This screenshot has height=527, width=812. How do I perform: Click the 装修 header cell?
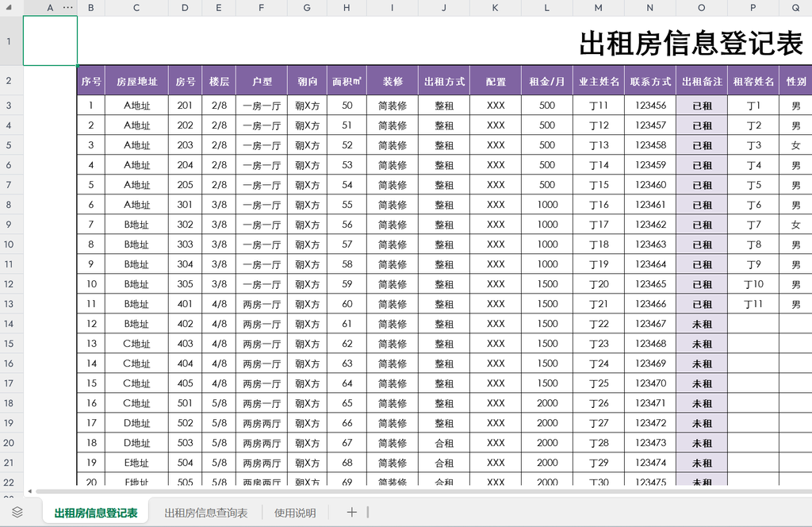(393, 82)
